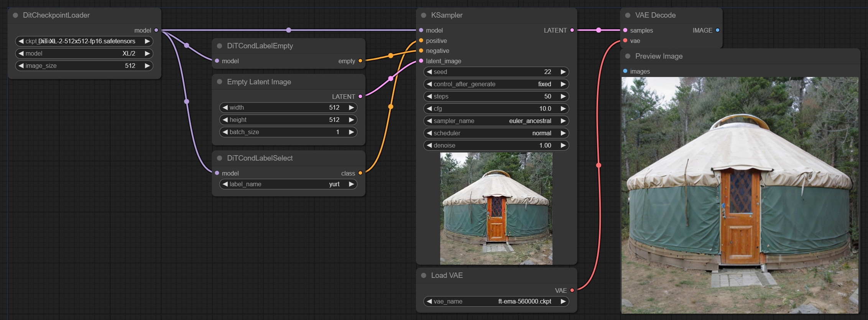Collapse the Load VAE node dot
Screen dimensions: 868x320
[x=424, y=275]
